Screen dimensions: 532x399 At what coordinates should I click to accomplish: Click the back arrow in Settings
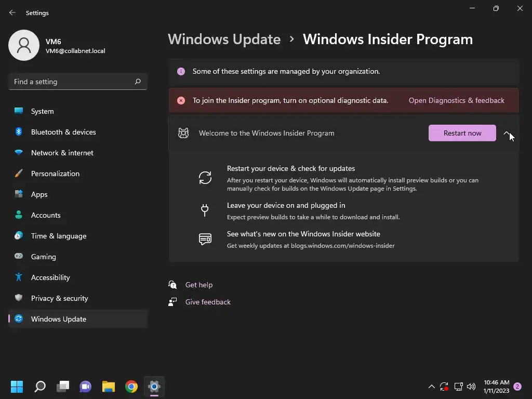12,12
